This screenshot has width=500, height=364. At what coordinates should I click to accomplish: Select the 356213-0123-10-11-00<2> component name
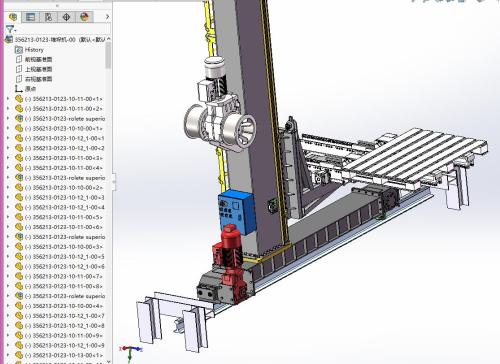coord(64,109)
